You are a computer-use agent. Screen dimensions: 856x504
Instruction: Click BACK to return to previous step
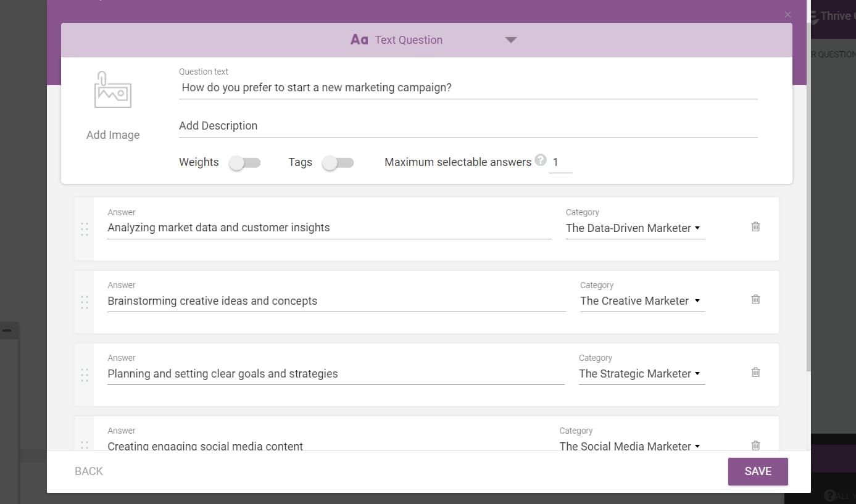coord(88,471)
